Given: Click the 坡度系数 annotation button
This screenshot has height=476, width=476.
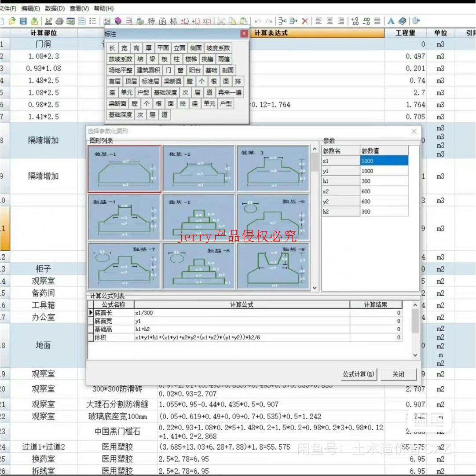Looking at the screenshot, I should tap(218, 48).
